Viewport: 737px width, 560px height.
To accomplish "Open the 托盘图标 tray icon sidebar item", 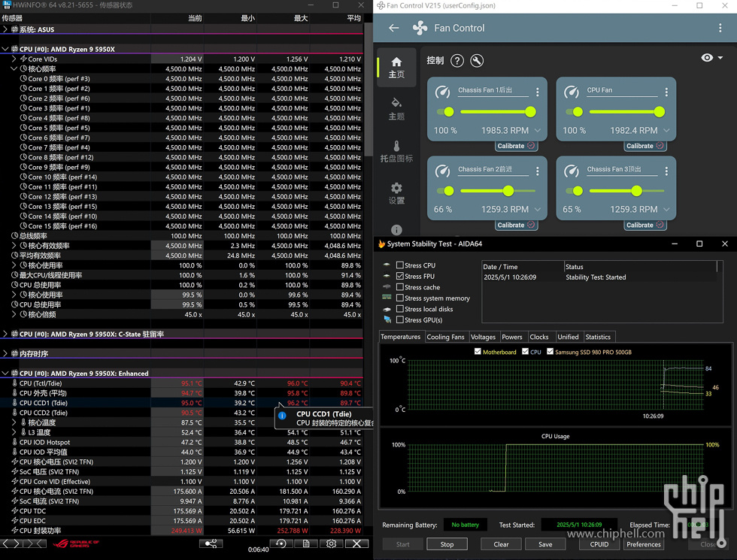I will tap(396, 151).
